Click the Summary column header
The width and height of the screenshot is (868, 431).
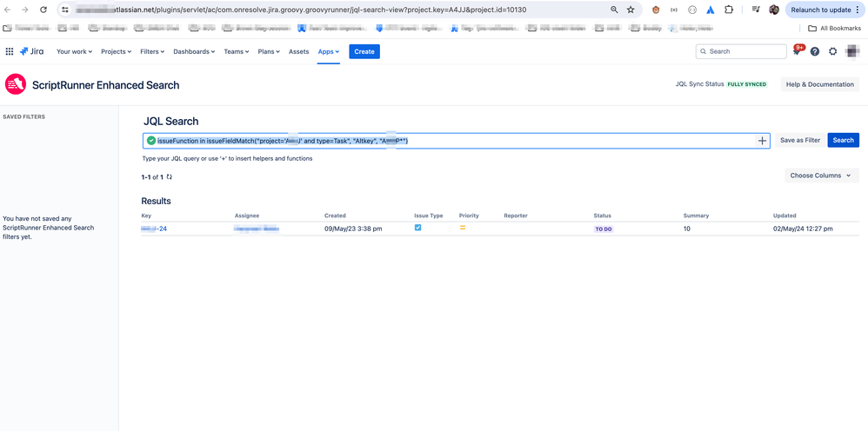coord(696,215)
